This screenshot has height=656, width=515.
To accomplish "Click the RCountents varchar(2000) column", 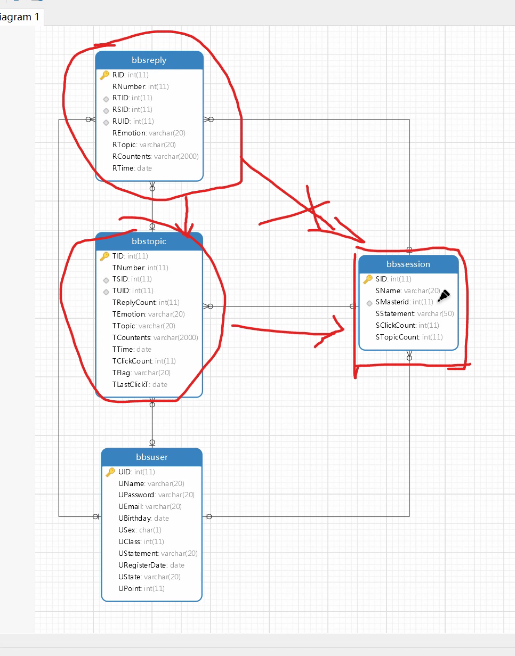I will point(155,156).
